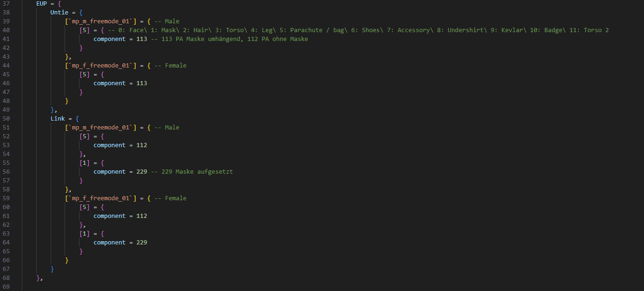Click the value 229 on line 64
This screenshot has height=291, width=644.
(141, 243)
